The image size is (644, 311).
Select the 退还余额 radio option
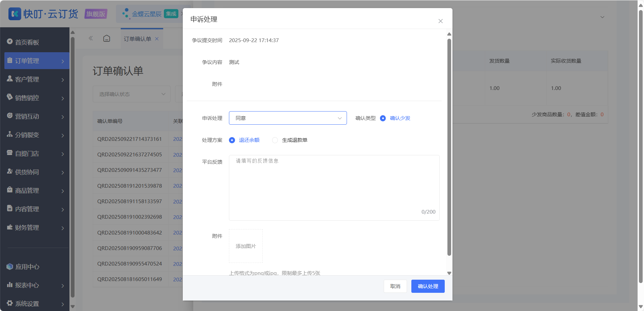pyautogui.click(x=232, y=140)
